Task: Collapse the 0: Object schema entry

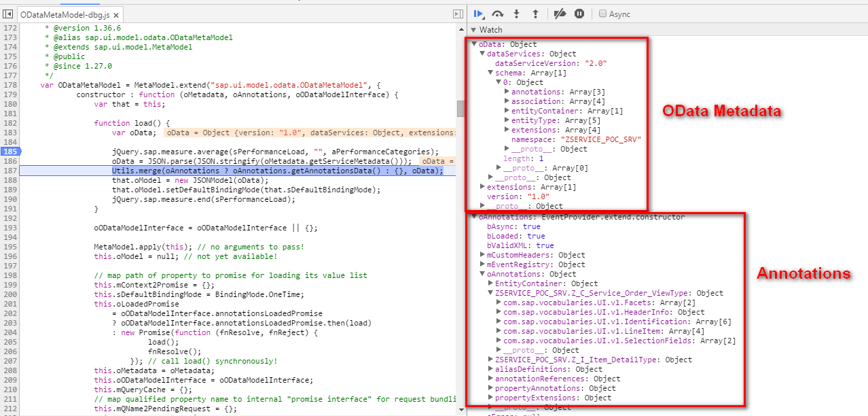Action: coord(498,82)
